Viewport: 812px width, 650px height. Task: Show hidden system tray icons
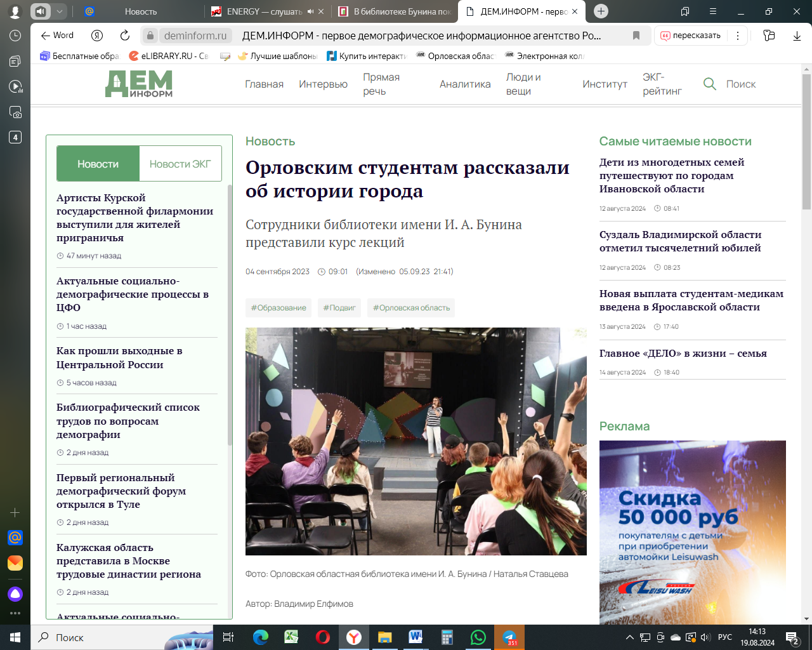click(629, 637)
